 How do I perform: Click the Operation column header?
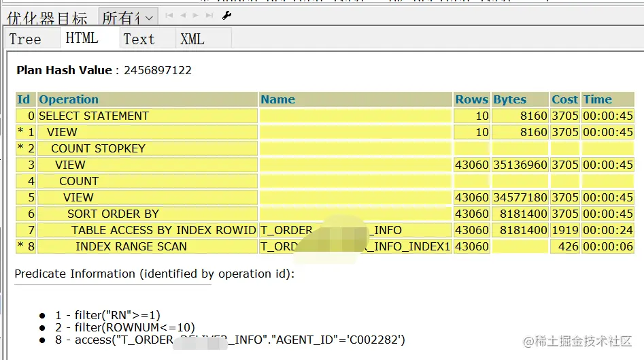click(148, 99)
